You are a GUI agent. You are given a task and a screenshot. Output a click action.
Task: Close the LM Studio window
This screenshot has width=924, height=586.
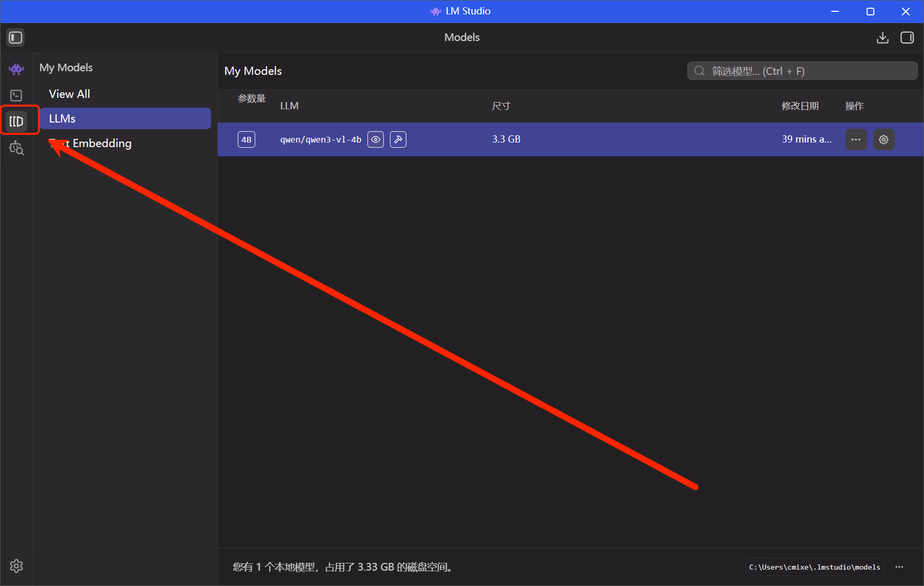(x=906, y=11)
